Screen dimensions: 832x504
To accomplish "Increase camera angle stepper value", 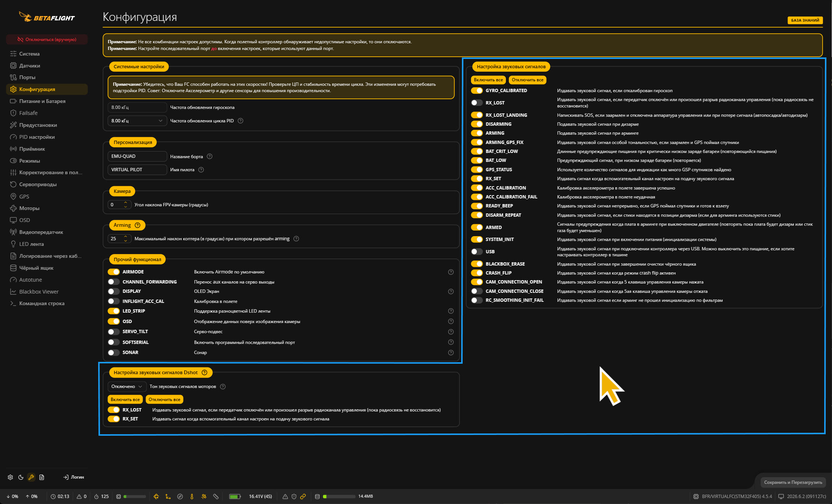I will (x=126, y=203).
